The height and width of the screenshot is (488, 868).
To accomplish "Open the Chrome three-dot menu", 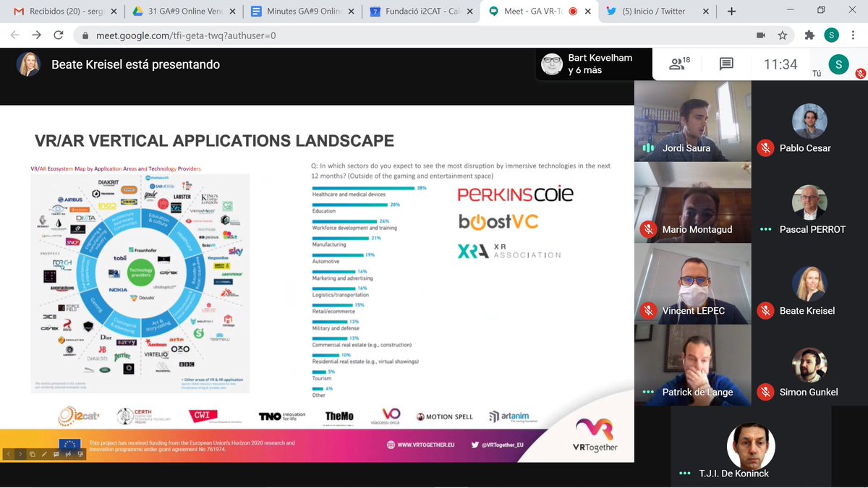I will coord(854,35).
